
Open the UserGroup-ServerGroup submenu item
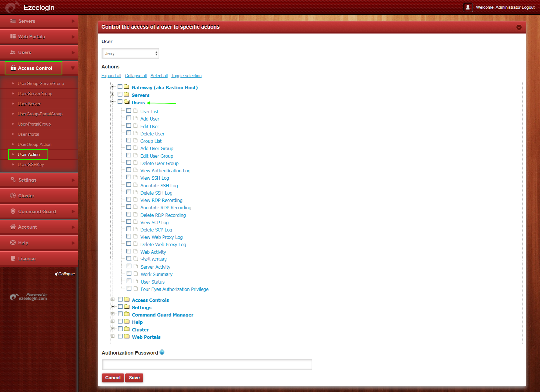pos(41,84)
